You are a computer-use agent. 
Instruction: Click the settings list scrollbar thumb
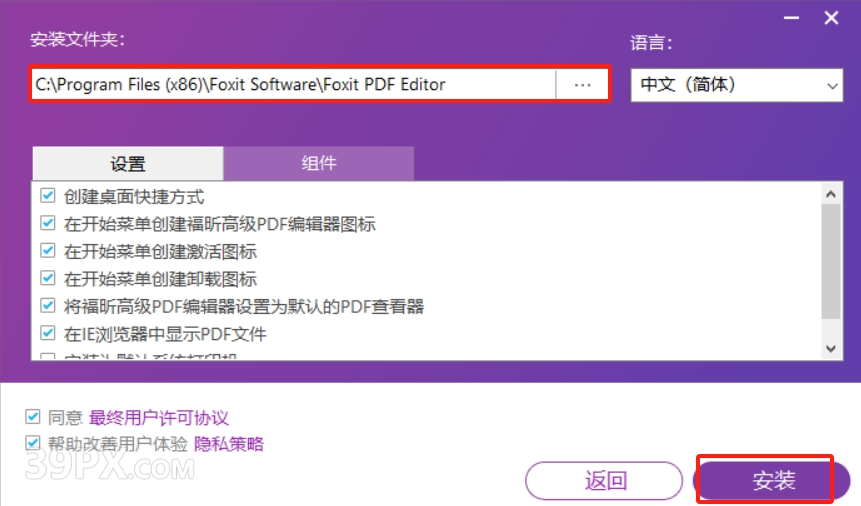click(x=831, y=262)
